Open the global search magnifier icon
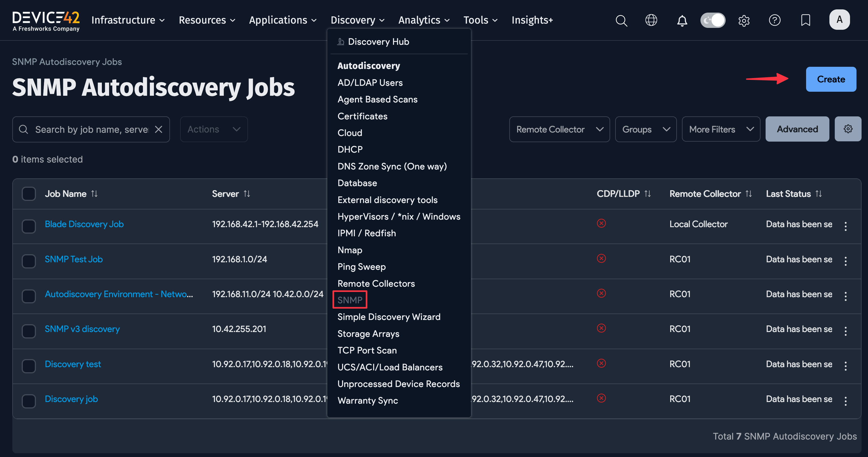This screenshot has width=868, height=457. (621, 20)
